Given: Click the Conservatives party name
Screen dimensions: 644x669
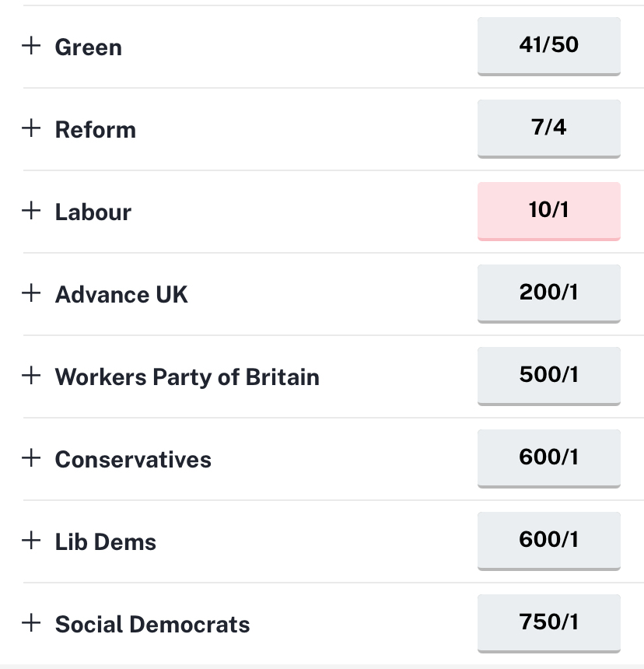Looking at the screenshot, I should click(x=133, y=460).
